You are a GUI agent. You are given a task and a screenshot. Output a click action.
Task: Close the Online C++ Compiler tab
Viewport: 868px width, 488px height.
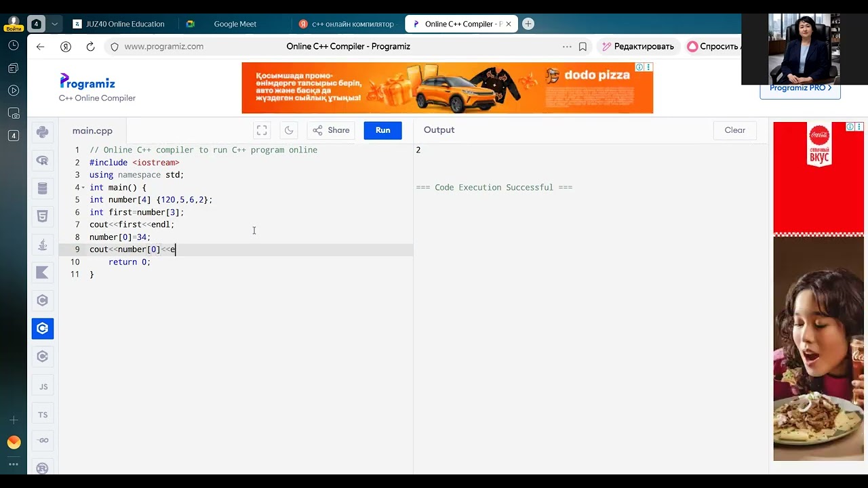point(508,24)
